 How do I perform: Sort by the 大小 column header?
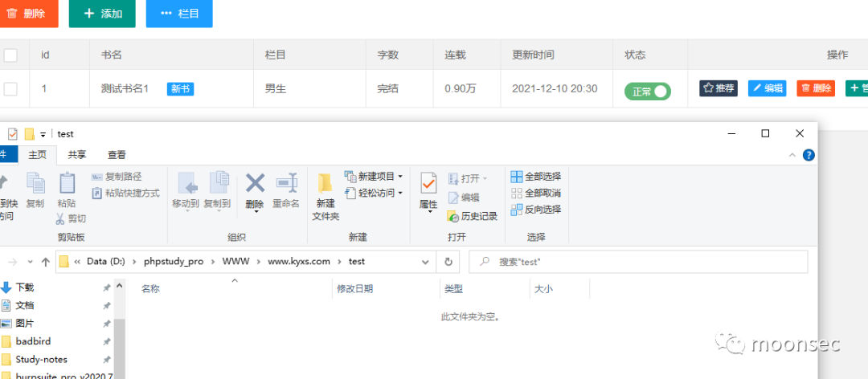tap(560, 289)
